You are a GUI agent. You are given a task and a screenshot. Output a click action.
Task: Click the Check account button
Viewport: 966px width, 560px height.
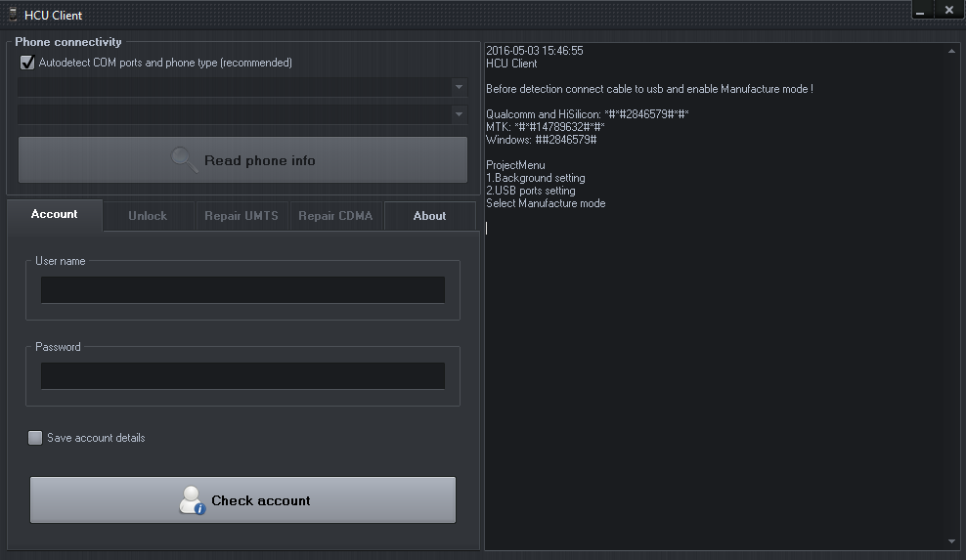pyautogui.click(x=242, y=499)
